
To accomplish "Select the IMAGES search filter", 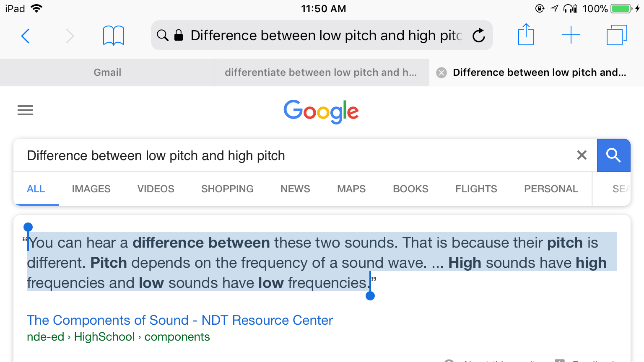I will point(91,189).
